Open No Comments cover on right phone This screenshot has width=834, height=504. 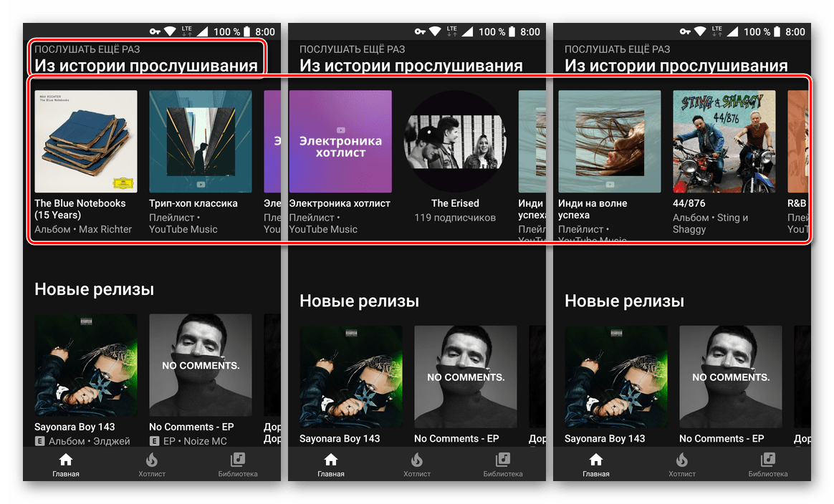731,377
